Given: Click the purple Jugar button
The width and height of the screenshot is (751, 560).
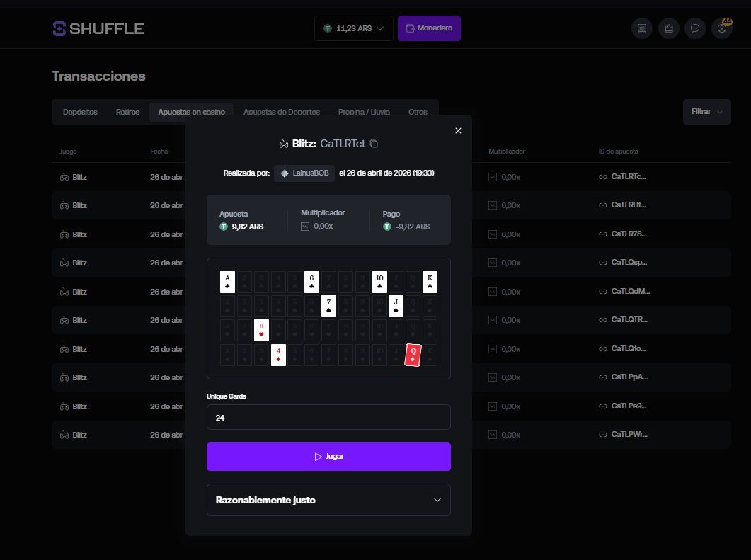Looking at the screenshot, I should coord(328,457).
